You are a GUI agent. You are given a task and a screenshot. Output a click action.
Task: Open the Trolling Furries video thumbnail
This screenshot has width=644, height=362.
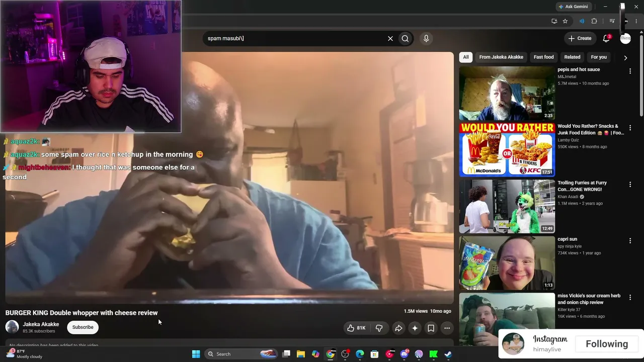[x=507, y=206]
